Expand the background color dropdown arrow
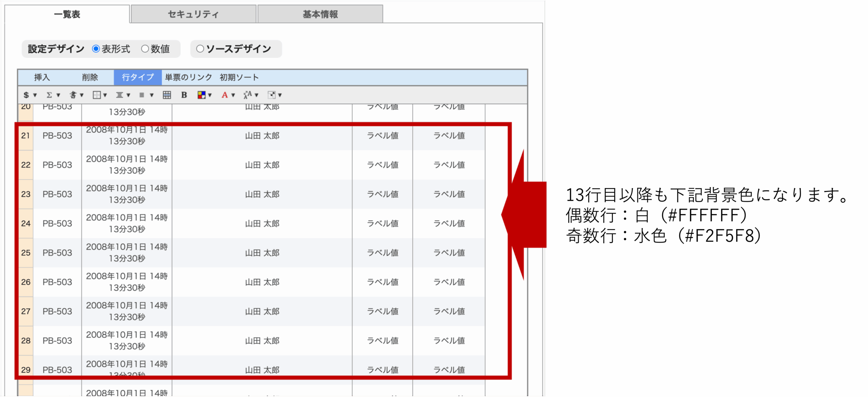The width and height of the screenshot is (868, 397). tap(210, 95)
